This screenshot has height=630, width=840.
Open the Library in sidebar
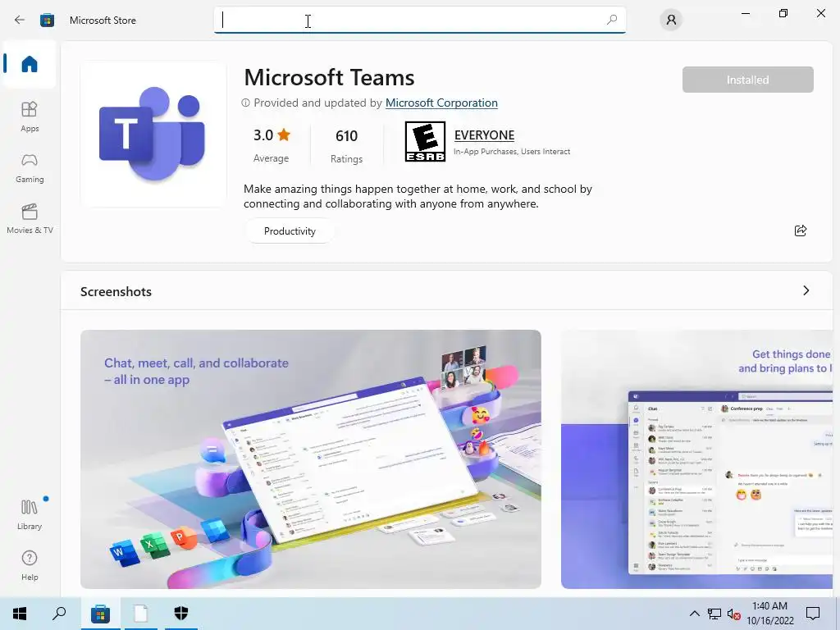pyautogui.click(x=30, y=514)
